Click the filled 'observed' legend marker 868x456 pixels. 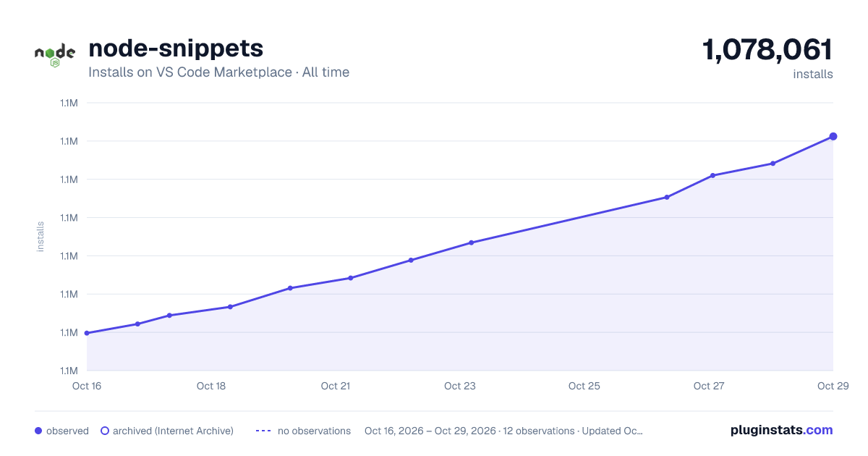[38, 431]
